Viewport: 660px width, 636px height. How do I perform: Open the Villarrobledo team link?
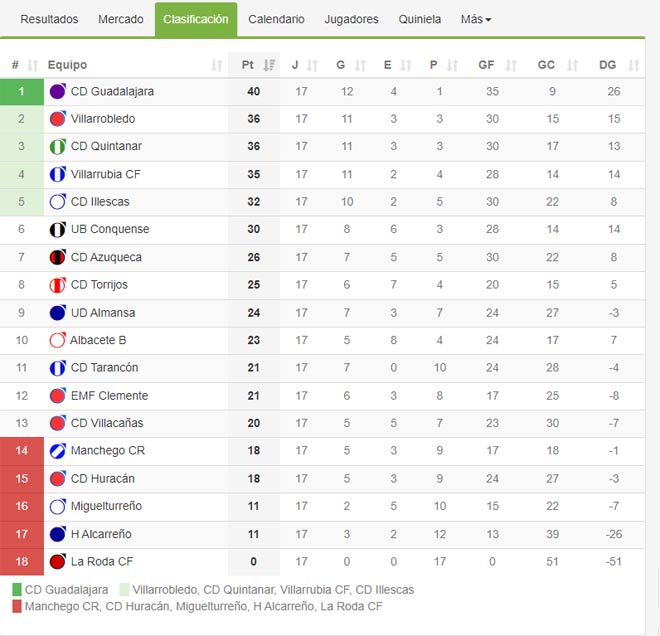point(103,119)
